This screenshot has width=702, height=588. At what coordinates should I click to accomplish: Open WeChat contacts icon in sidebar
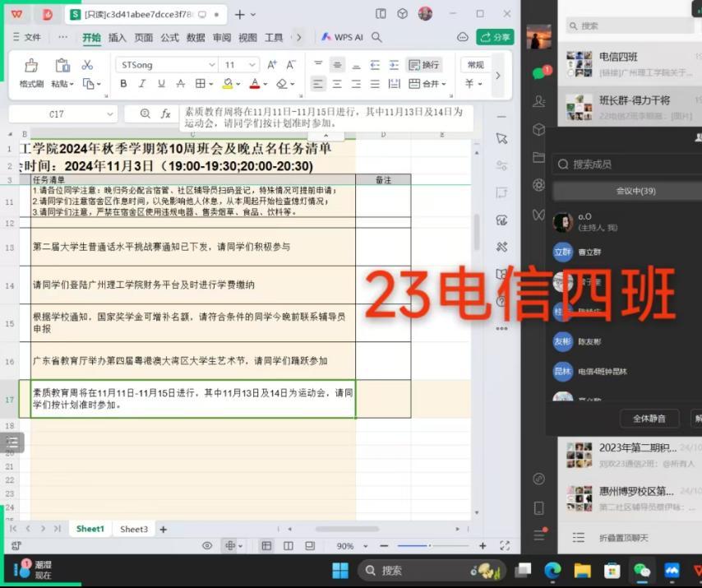[x=538, y=101]
